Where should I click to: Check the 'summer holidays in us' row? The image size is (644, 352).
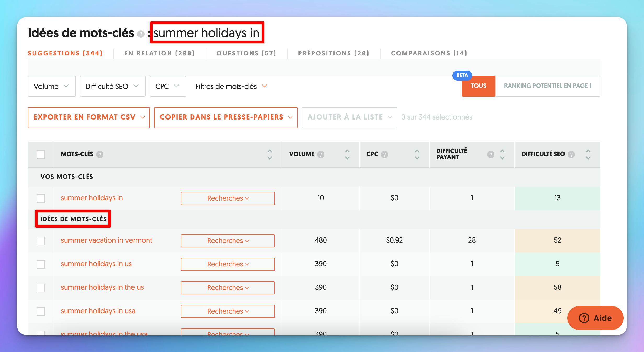(41, 264)
